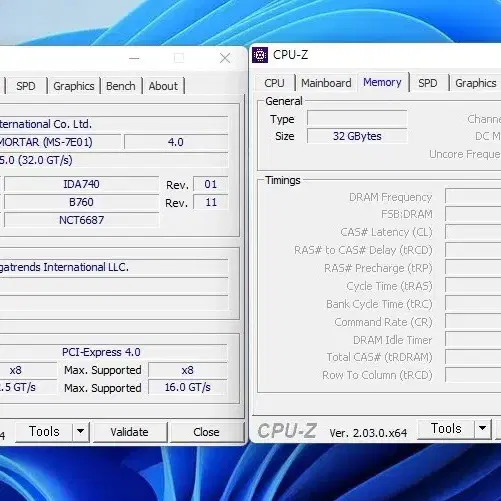Close the left CPU-Z window with X
This screenshot has height=501, width=501.
pyautogui.click(x=225, y=58)
